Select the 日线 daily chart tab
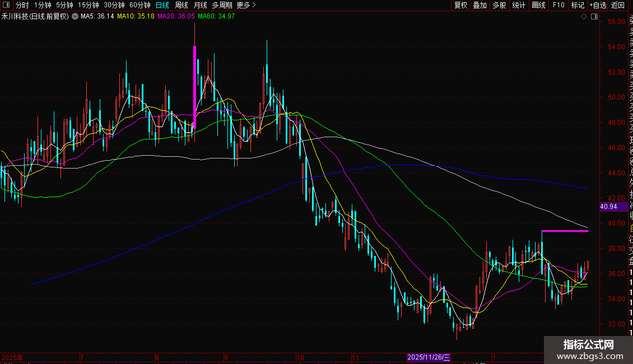Image resolution: width=633 pixels, height=364 pixels. (162, 5)
